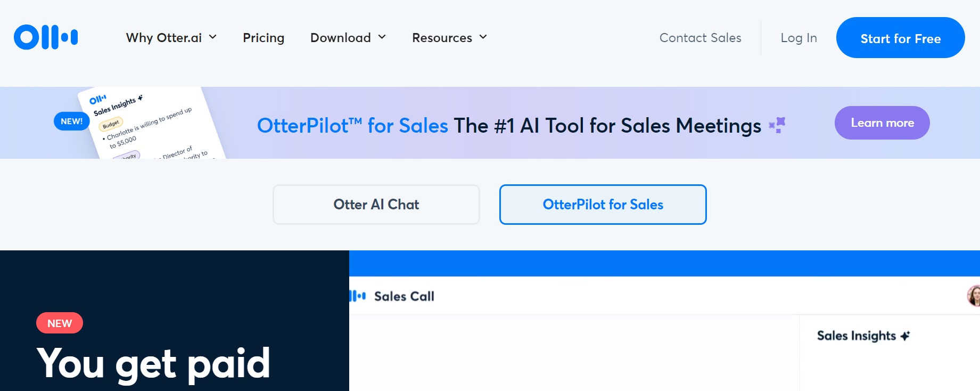This screenshot has width=980, height=391.
Task: Open the Resources dropdown chevron
Action: click(x=483, y=37)
